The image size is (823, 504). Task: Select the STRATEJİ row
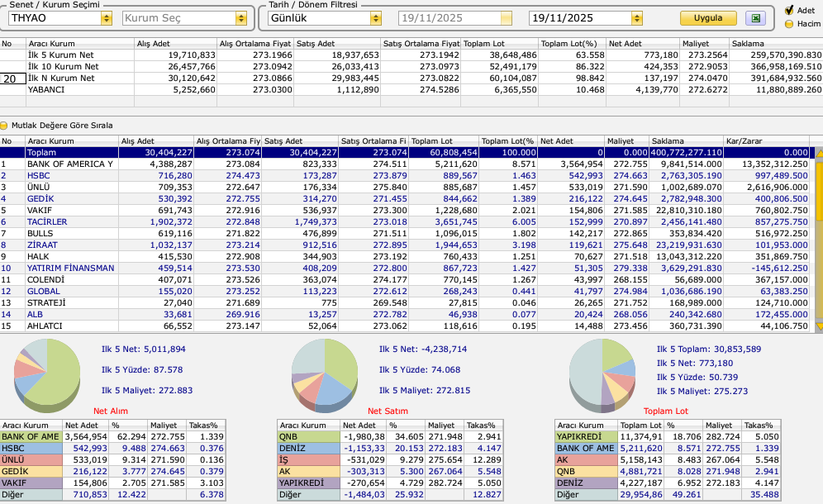click(x=405, y=303)
